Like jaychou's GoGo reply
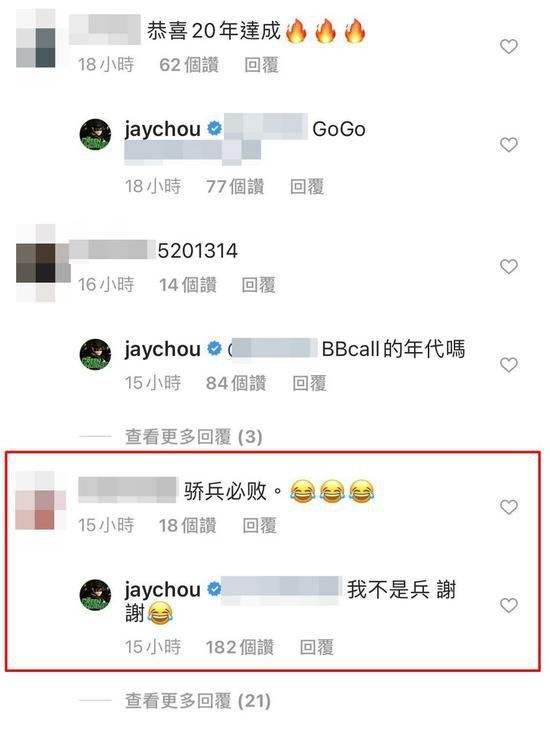 [x=508, y=145]
